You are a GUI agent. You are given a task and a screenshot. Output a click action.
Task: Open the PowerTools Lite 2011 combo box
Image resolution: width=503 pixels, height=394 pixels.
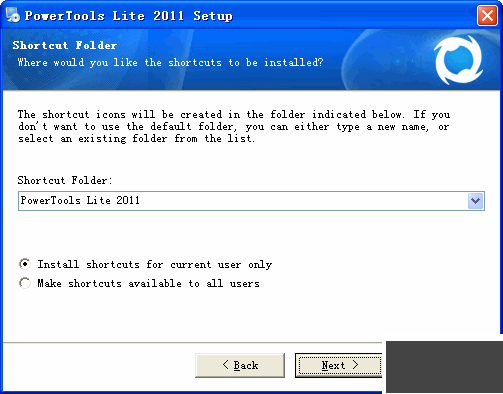[251, 201]
